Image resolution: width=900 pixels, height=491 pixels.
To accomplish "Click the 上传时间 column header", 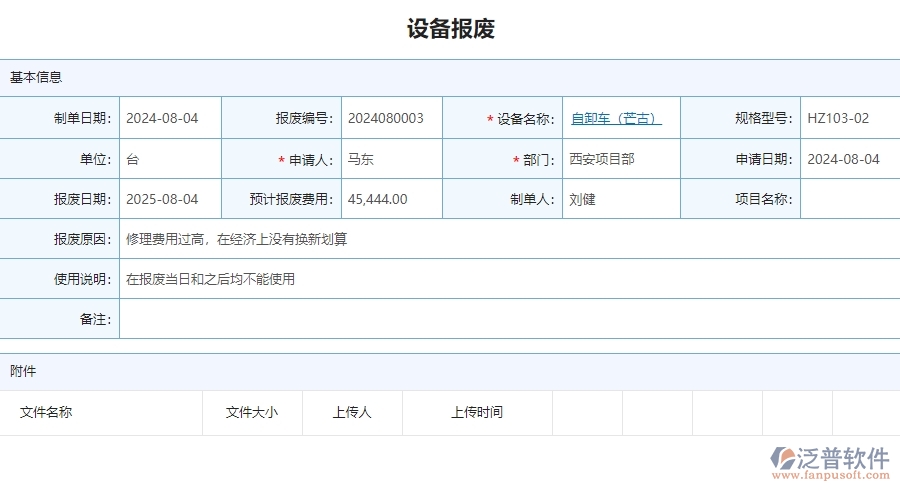I will 476,412.
